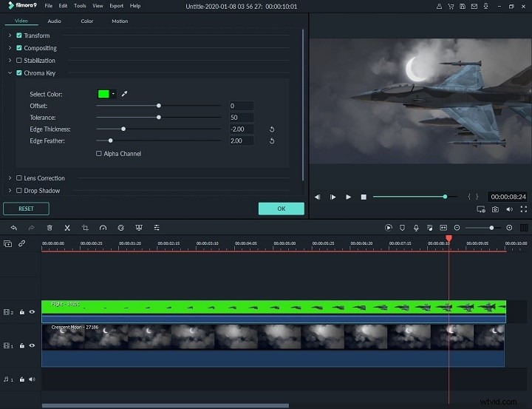Open the edit adjustments sliders icon
532x409 pixels.
pos(157,228)
